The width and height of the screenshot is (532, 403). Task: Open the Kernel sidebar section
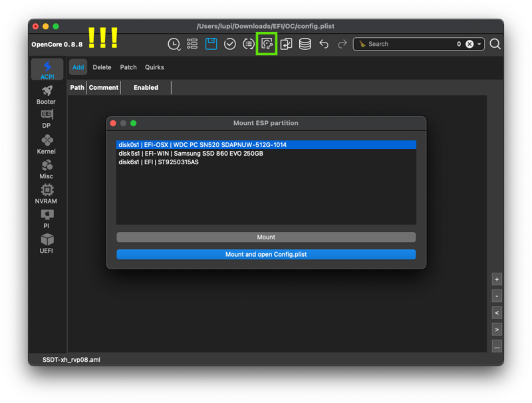tap(47, 144)
